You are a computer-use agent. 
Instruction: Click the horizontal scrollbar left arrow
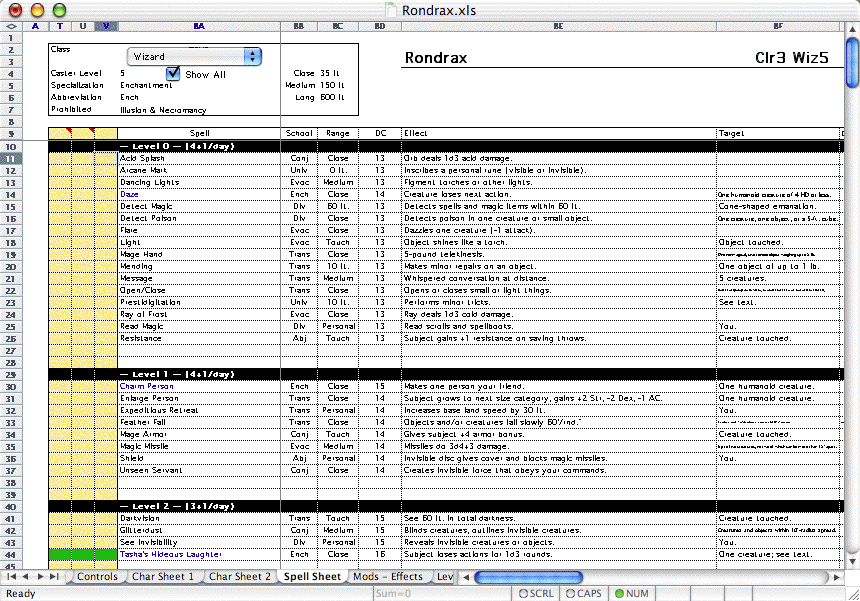coord(466,577)
